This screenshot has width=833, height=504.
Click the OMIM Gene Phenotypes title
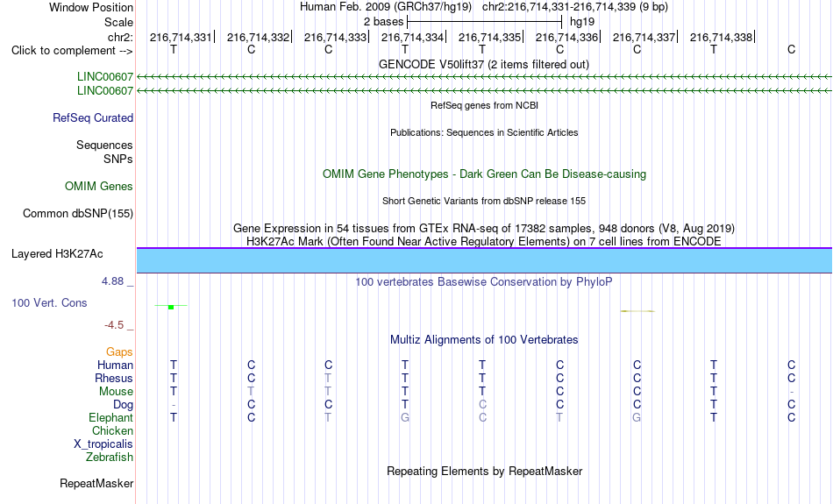[x=485, y=174]
